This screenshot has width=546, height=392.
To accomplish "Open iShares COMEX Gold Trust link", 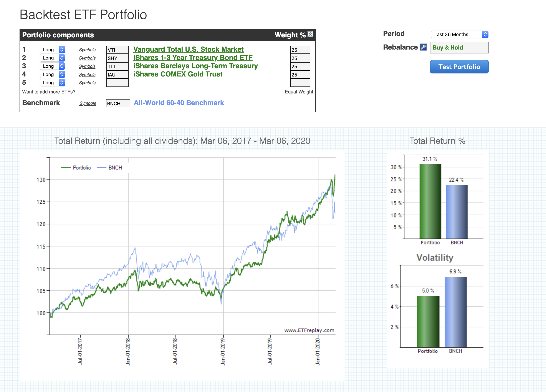I will pos(178,74).
